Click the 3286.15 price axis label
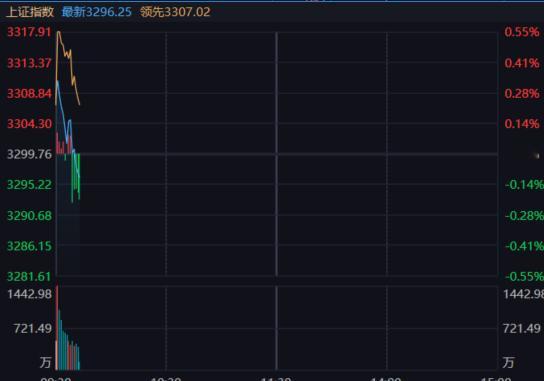This screenshot has width=544, height=381. (29, 246)
